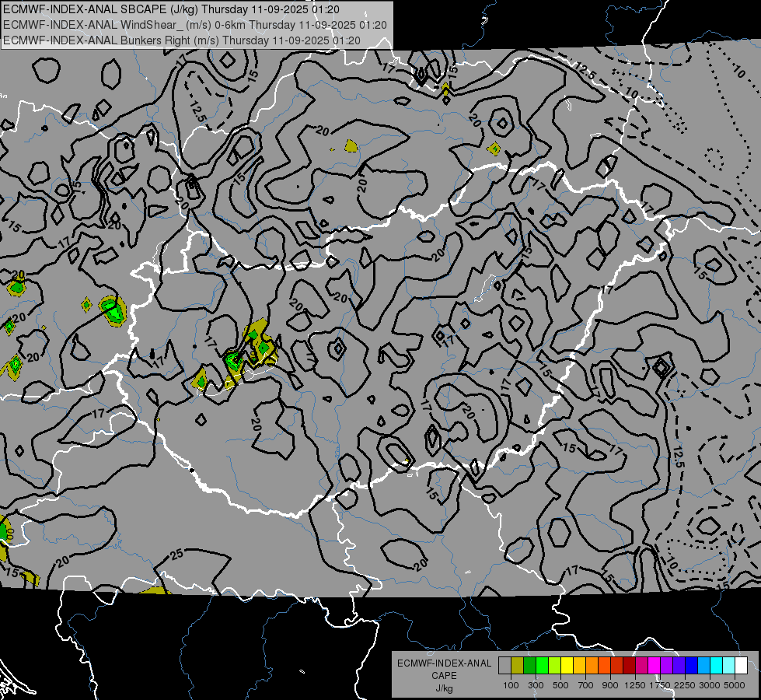Click the 700 value under the legend
This screenshot has width=761, height=700.
click(586, 685)
